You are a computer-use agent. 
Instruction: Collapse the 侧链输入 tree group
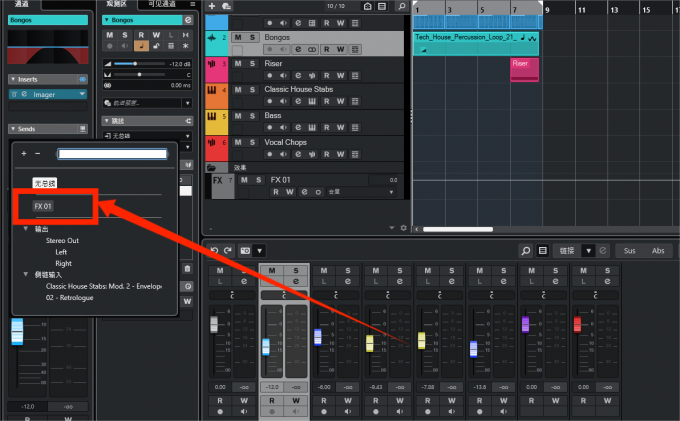tap(26, 274)
